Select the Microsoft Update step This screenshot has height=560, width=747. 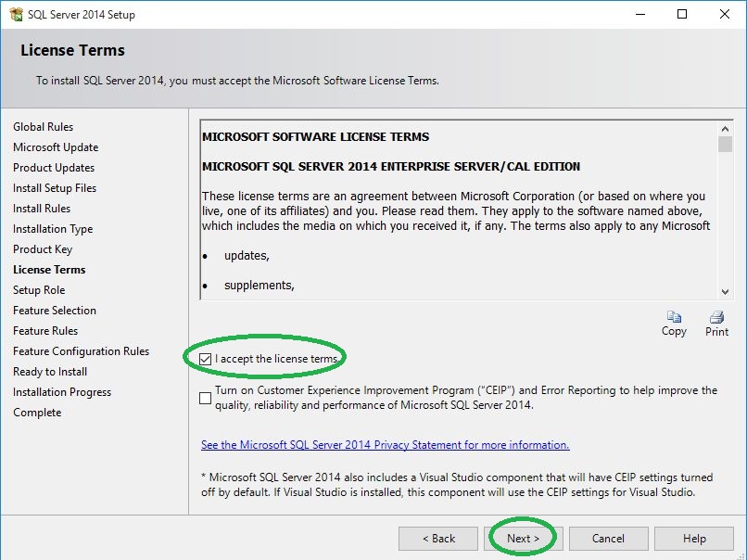[56, 147]
